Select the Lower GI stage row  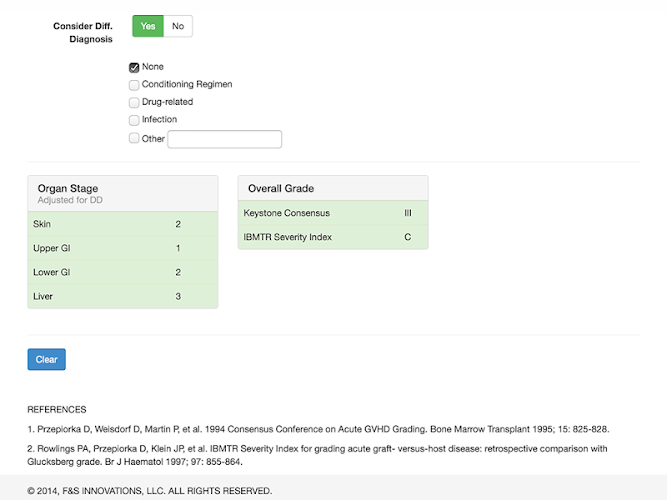pos(122,272)
